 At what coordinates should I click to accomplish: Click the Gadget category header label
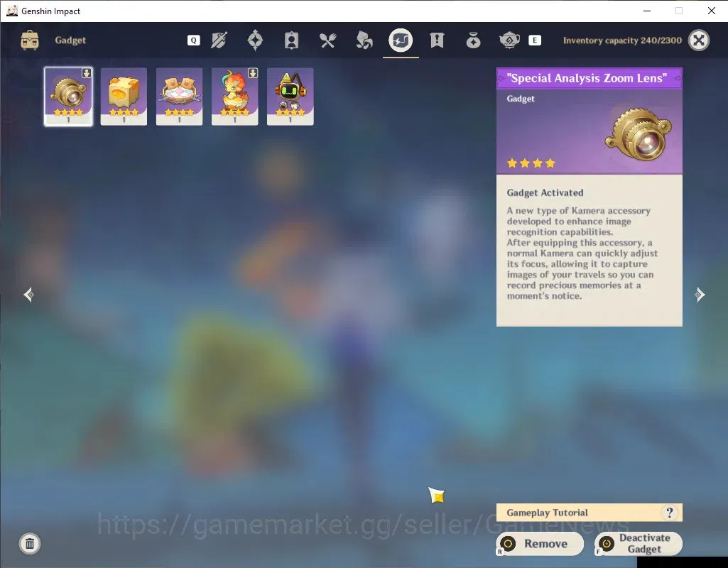(x=70, y=40)
